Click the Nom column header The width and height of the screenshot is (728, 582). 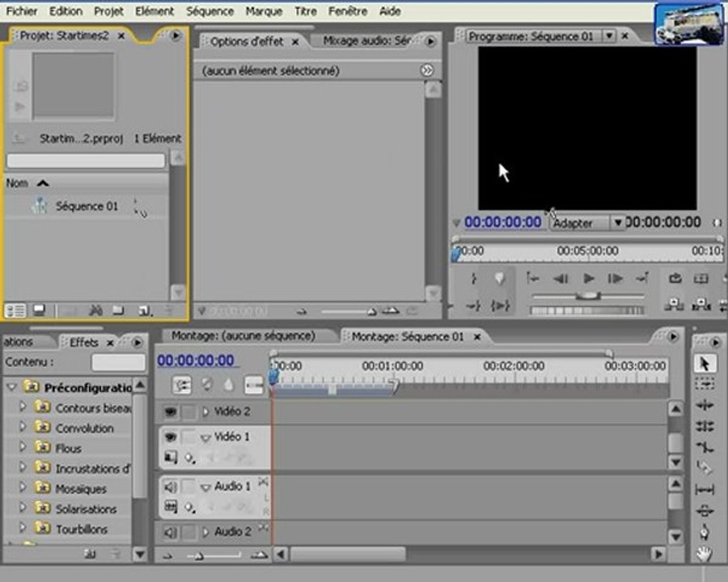[x=17, y=183]
